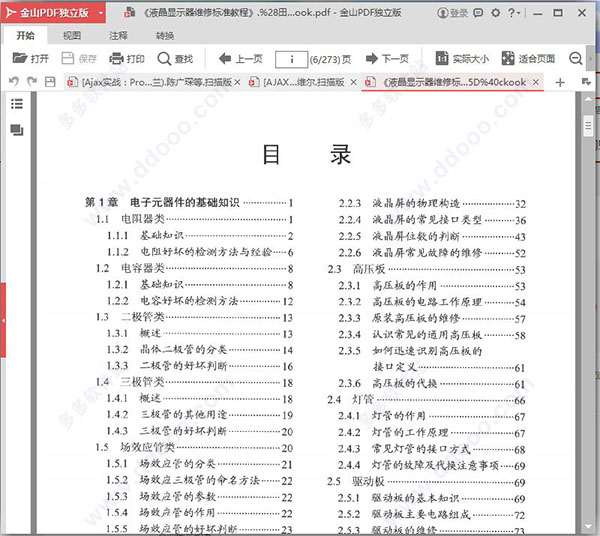Screen dimensions: 600x536
Task: Click contents entry 1.1 电阻器类
Action: pyautogui.click(x=194, y=219)
